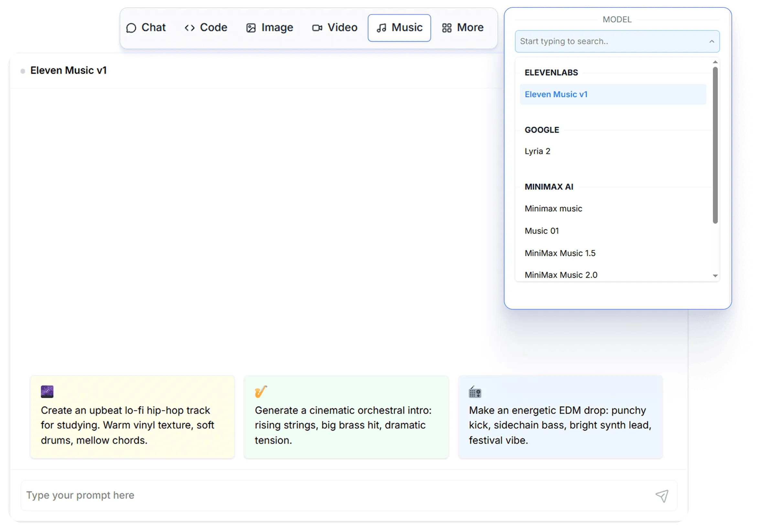The width and height of the screenshot is (758, 532).
Task: Collapse the model search dropdown chevron
Action: 711,41
